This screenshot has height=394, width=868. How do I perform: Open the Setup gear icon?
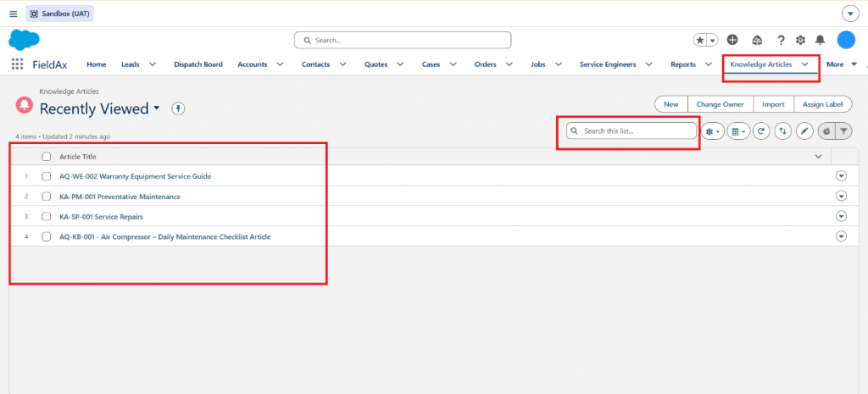point(800,40)
